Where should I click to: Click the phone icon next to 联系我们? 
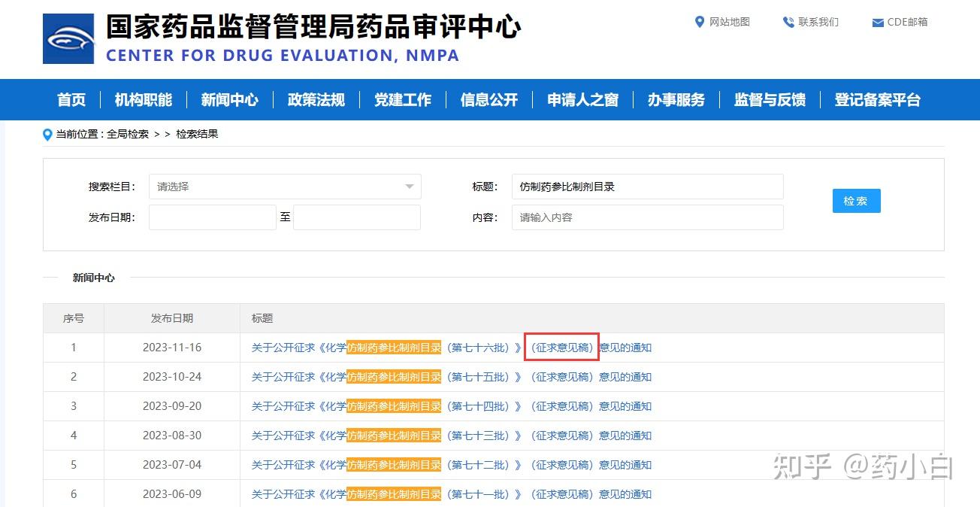[788, 22]
